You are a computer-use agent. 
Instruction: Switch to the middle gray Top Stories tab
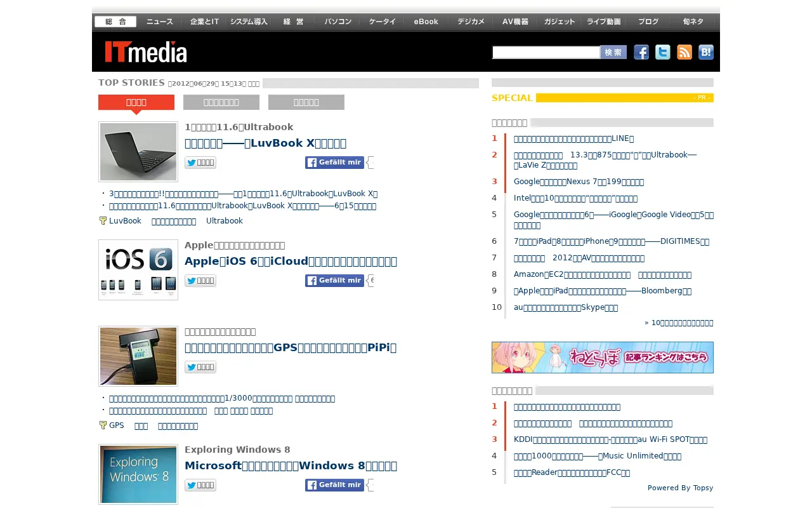(x=221, y=102)
